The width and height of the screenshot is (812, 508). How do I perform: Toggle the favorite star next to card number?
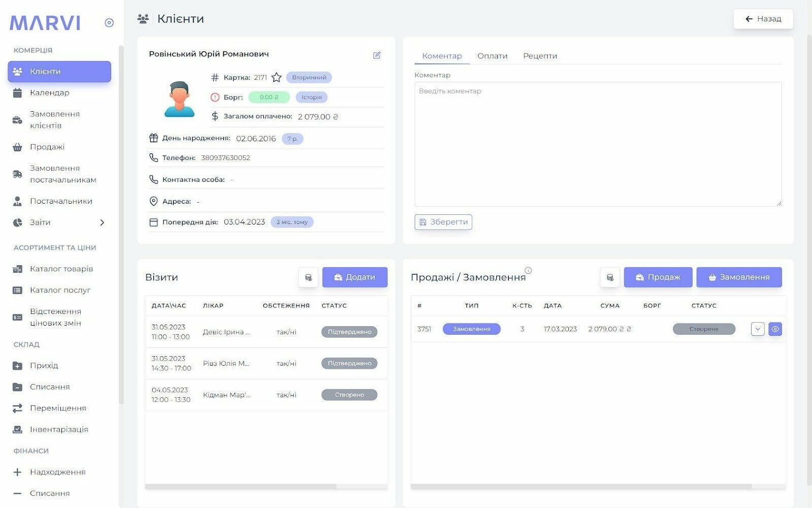(x=276, y=77)
